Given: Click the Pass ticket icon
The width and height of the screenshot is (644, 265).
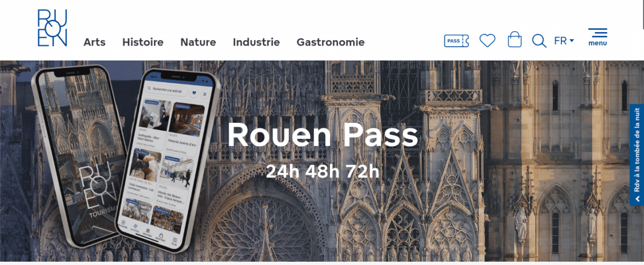Looking at the screenshot, I should pos(457,41).
